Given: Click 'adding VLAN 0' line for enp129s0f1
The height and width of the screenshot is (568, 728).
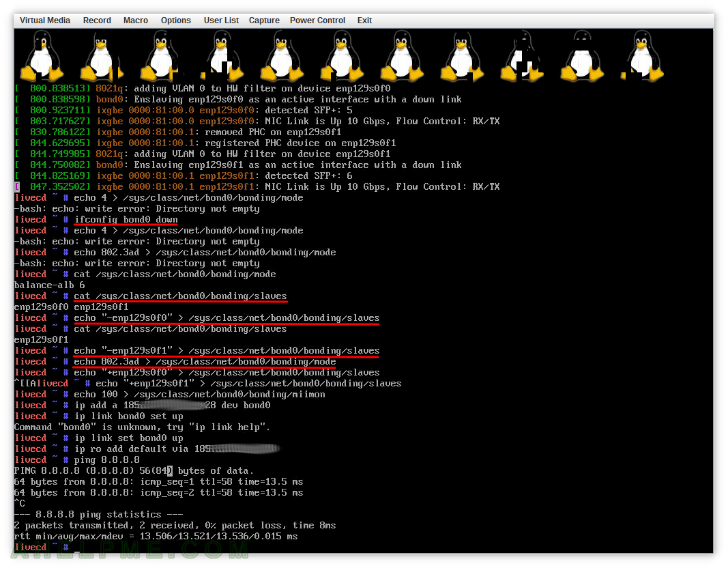Looking at the screenshot, I should pyautogui.click(x=203, y=154).
